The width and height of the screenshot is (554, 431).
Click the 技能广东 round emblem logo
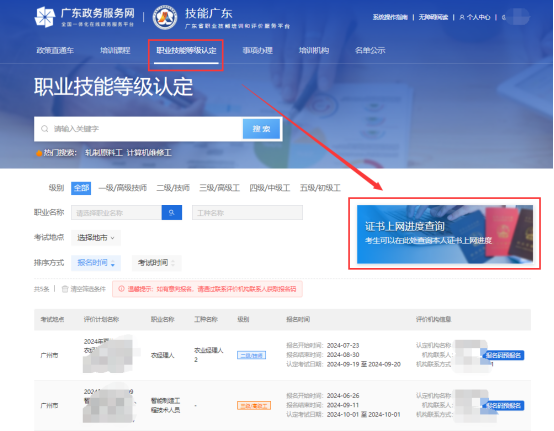coord(165,17)
